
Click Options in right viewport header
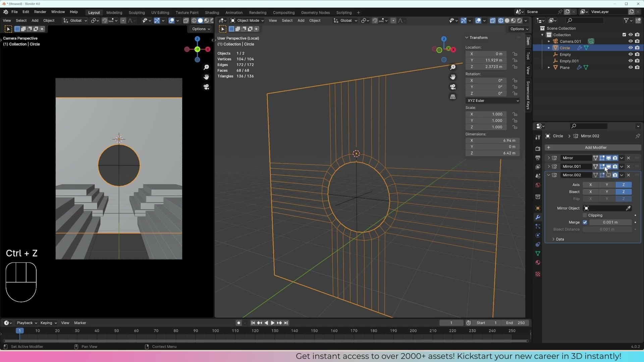(x=519, y=29)
